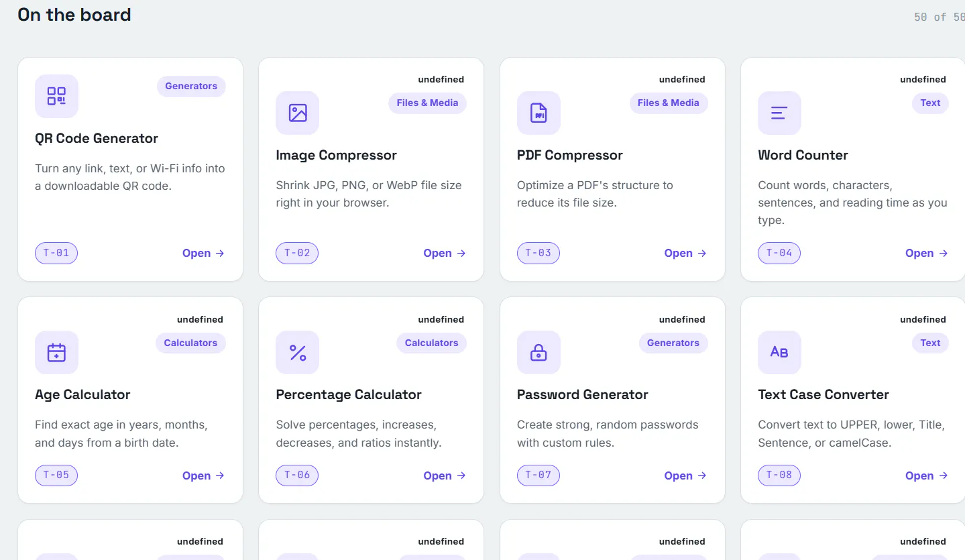Screen dimensions: 965x560
Task: Select the Calculators tag on Percentage Calculator
Action: pos(431,343)
